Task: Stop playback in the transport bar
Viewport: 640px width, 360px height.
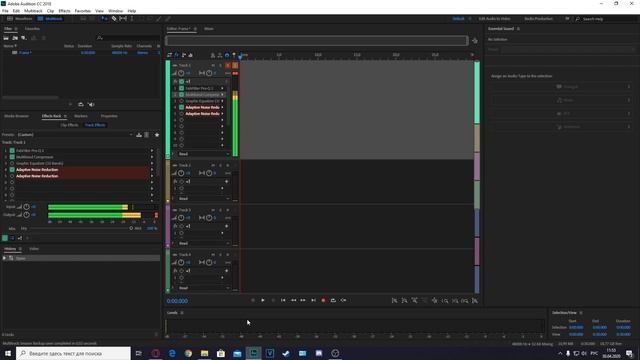Action: [253, 300]
